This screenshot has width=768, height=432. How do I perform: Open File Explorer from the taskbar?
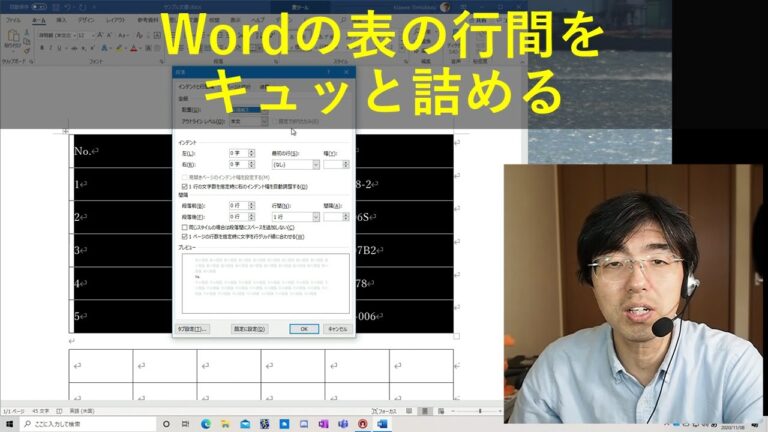(x=225, y=424)
